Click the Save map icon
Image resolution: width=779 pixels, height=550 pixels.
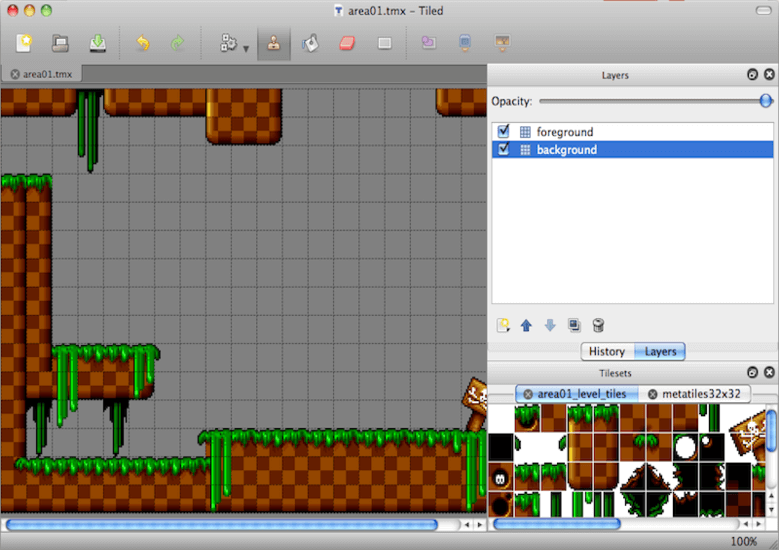97,43
